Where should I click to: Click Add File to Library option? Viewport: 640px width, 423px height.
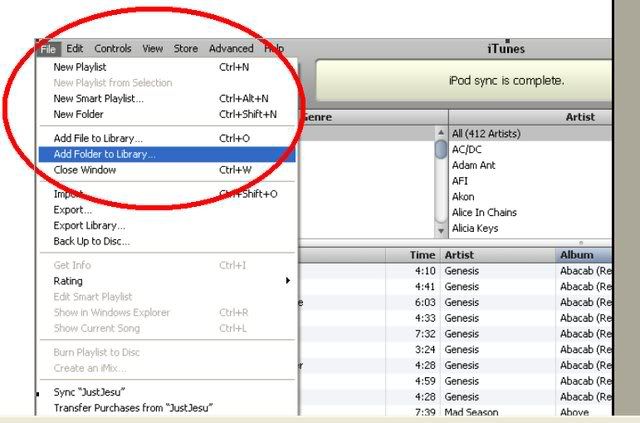(97, 138)
